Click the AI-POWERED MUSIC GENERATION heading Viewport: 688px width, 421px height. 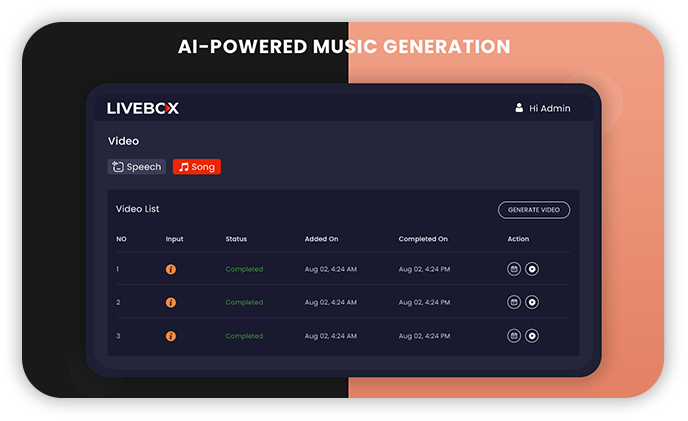[x=344, y=47]
